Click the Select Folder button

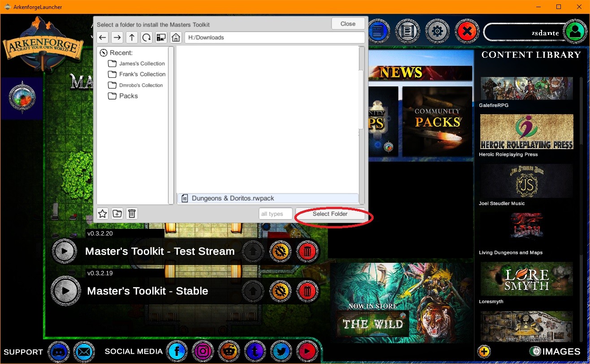[330, 214]
